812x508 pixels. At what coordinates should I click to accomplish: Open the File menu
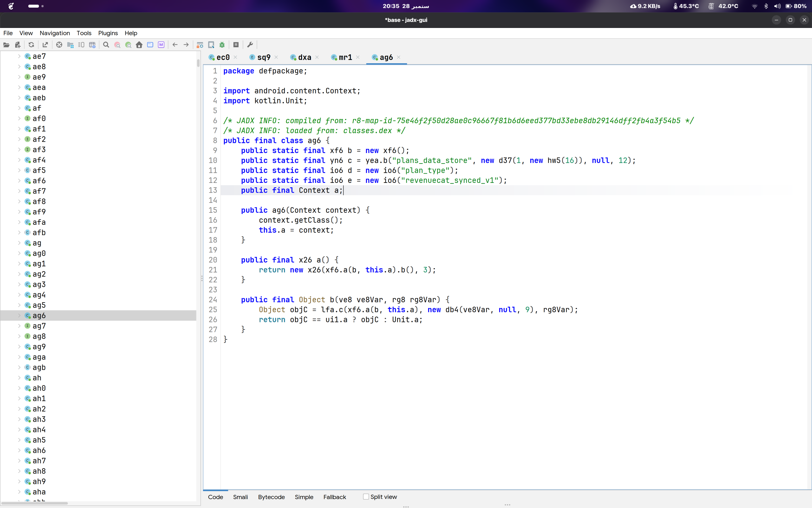[8, 33]
